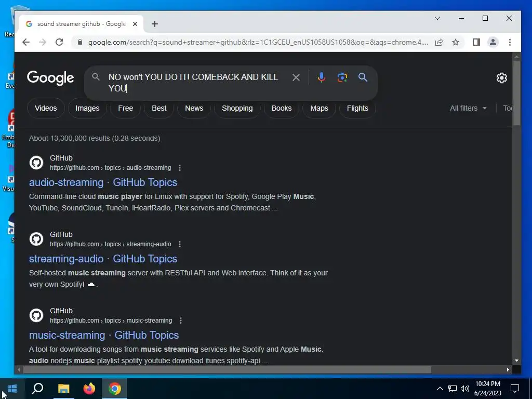Viewport: 532px width, 399px height.
Task: Click the browser forward arrow
Action: 43,42
